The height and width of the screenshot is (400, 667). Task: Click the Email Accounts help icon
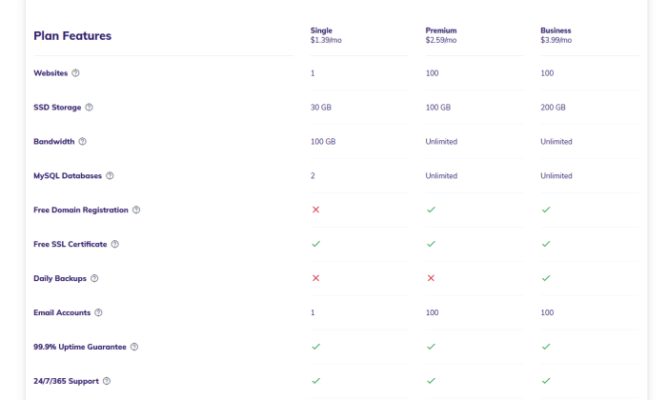(x=98, y=312)
